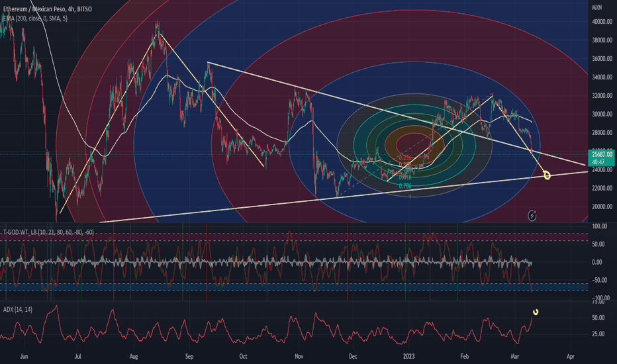Click the 30000.00 price axis label

point(602,114)
